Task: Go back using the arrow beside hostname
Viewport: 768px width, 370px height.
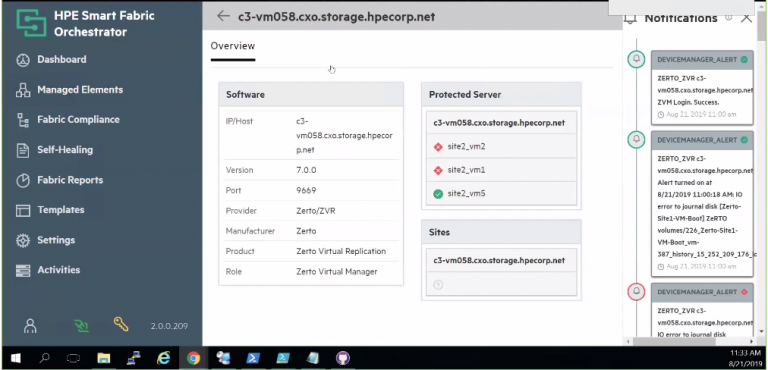Action: [223, 16]
